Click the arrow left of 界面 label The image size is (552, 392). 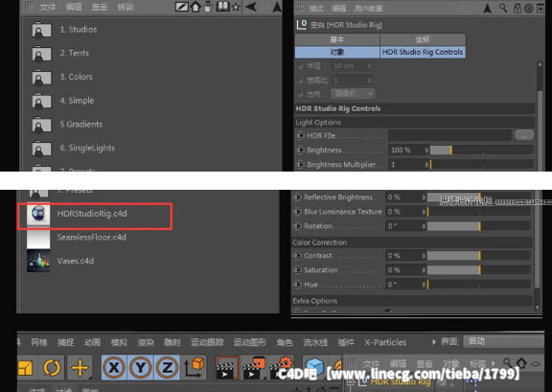coord(434,341)
